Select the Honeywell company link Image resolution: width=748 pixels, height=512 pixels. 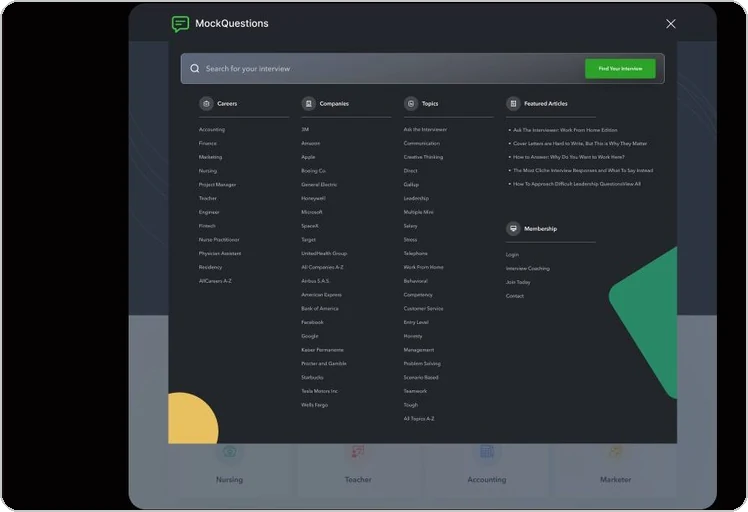point(313,199)
